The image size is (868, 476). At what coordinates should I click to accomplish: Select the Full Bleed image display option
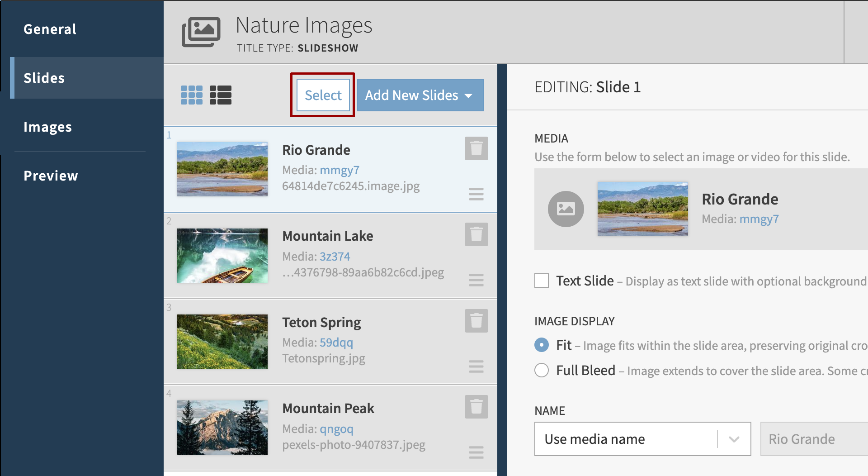(541, 370)
